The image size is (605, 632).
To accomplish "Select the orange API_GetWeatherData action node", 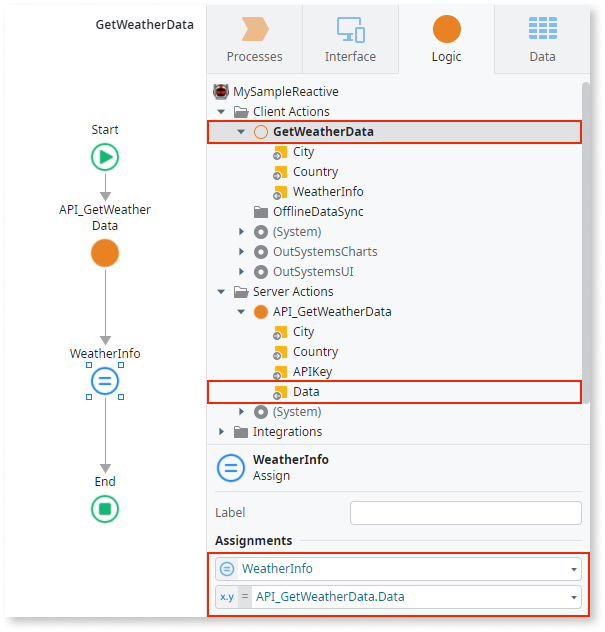I will click(x=105, y=253).
